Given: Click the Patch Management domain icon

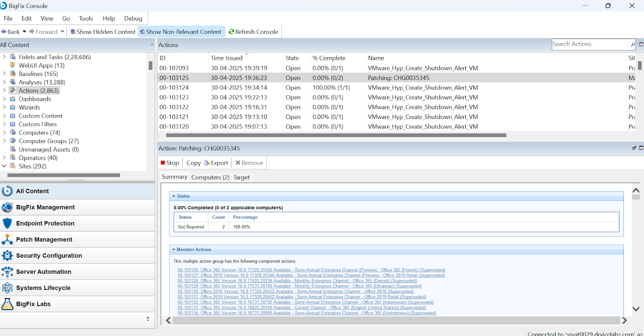Looking at the screenshot, I should pyautogui.click(x=7, y=240).
